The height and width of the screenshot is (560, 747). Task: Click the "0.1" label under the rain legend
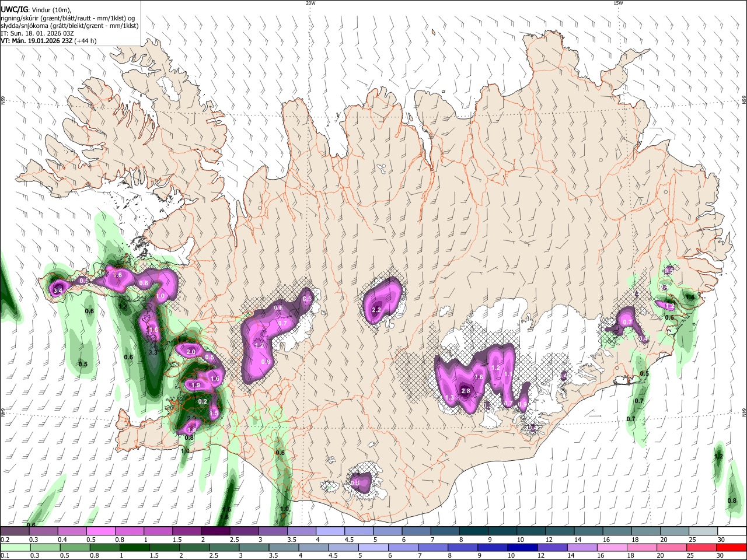5,555
